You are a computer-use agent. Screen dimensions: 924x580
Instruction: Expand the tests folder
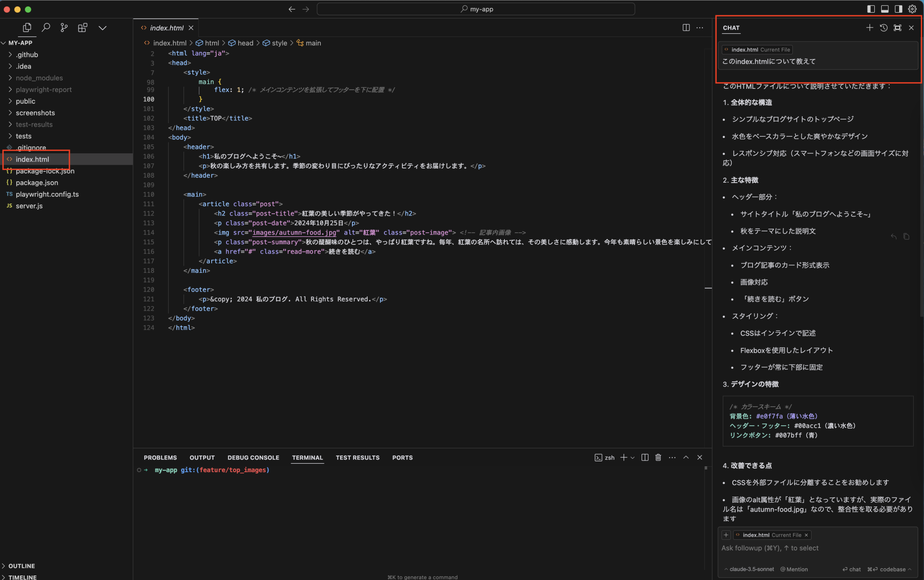point(23,136)
